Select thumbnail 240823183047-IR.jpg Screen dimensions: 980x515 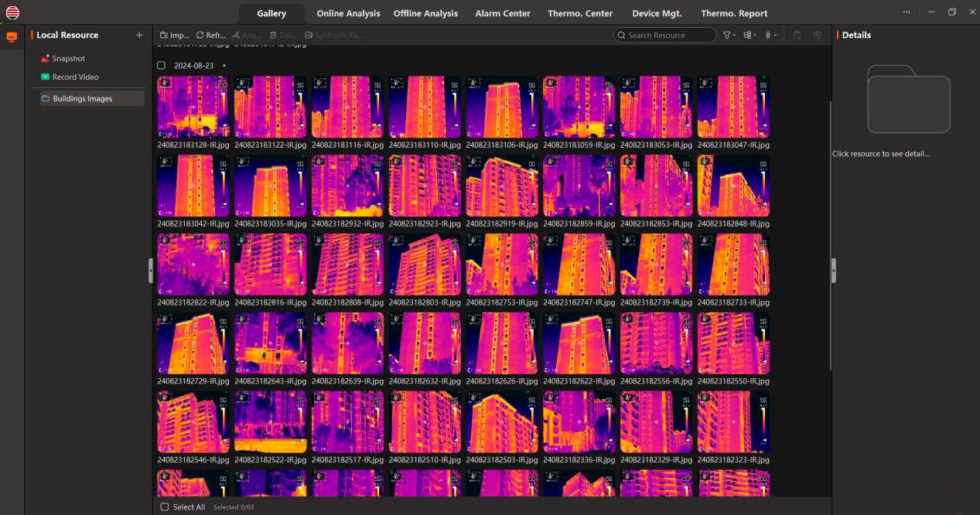pos(733,107)
